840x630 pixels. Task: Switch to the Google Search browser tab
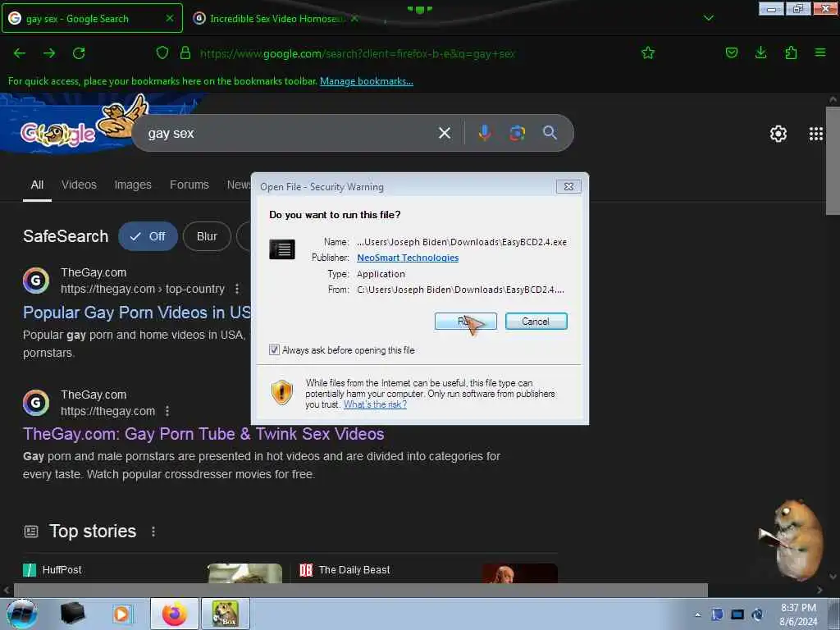[92, 18]
